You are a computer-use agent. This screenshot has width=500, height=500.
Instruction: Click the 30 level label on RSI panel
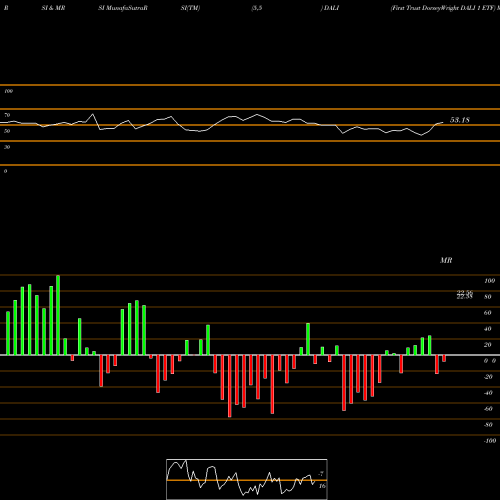point(7,147)
